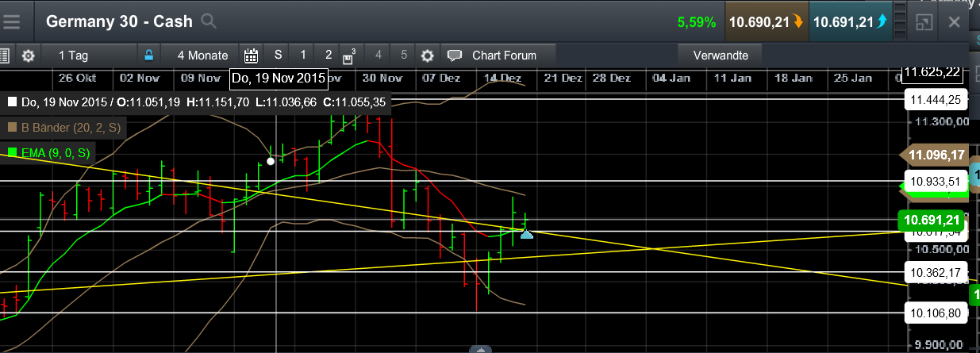Click the blue bell alert marker on chart
Screen dimensions: 980x353
click(x=525, y=233)
